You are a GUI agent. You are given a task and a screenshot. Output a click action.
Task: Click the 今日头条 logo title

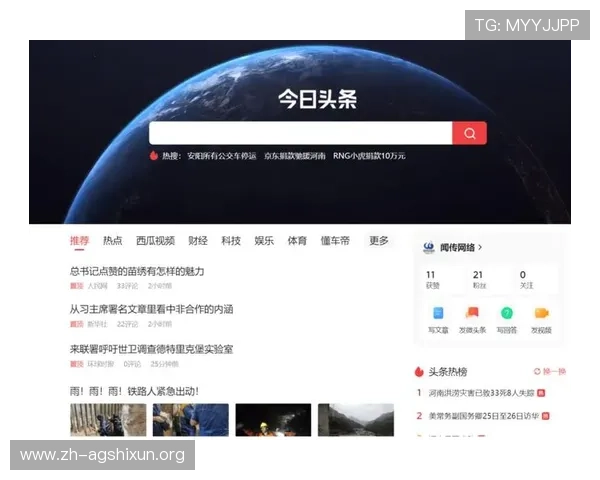[318, 99]
